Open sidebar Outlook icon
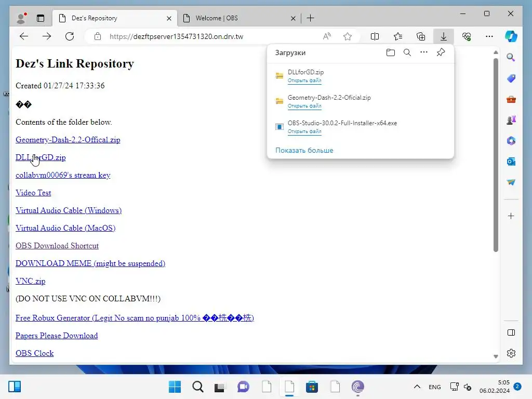 click(x=511, y=162)
